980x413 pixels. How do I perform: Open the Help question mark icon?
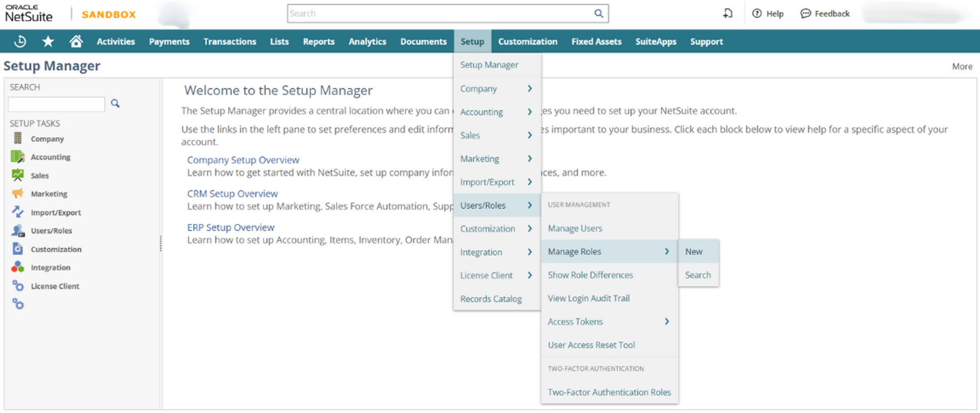point(757,13)
